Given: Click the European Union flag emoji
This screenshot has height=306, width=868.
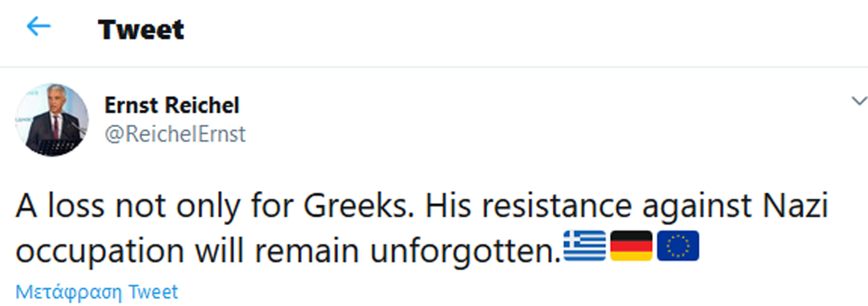Looking at the screenshot, I should click(678, 246).
